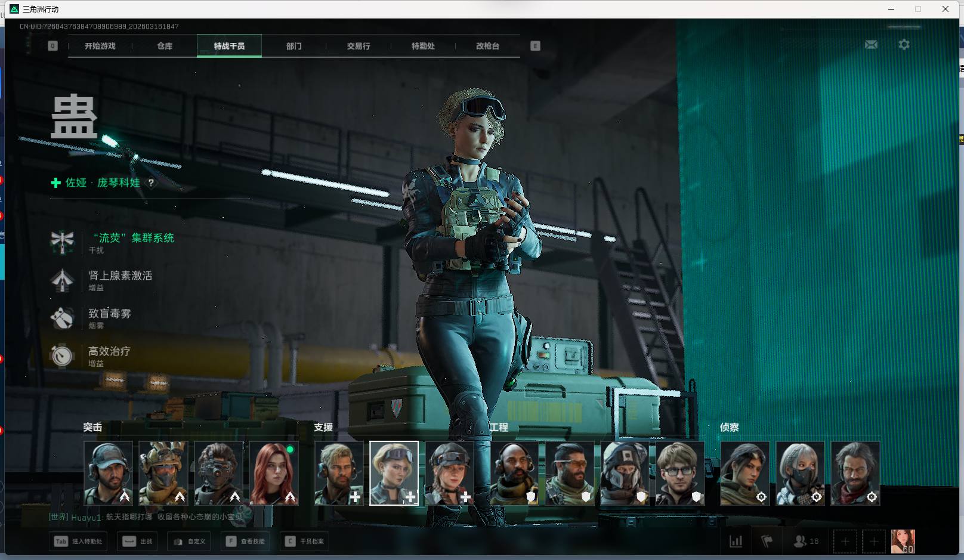The image size is (964, 560).
Task: Open the 干员档案 button
Action: [305, 542]
